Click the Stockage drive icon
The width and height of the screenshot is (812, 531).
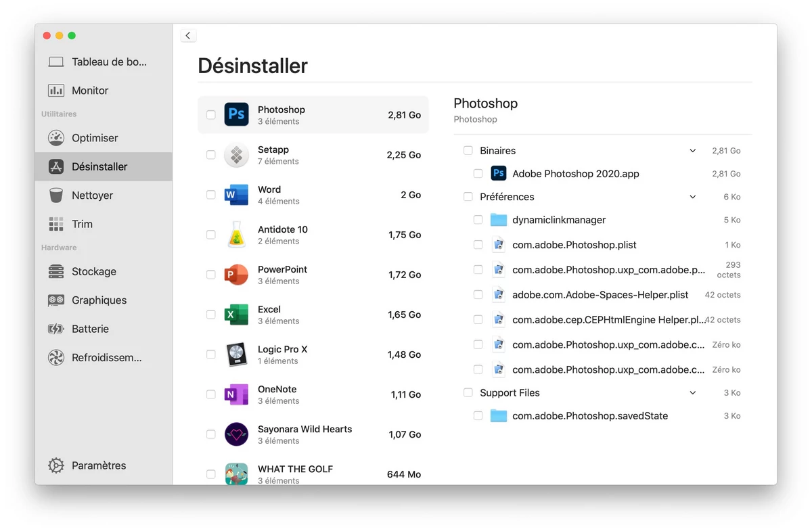click(56, 271)
